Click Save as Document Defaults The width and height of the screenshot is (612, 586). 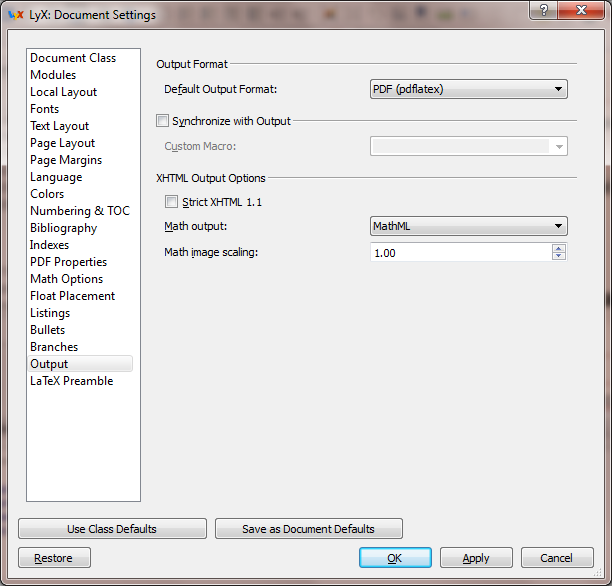click(x=308, y=529)
